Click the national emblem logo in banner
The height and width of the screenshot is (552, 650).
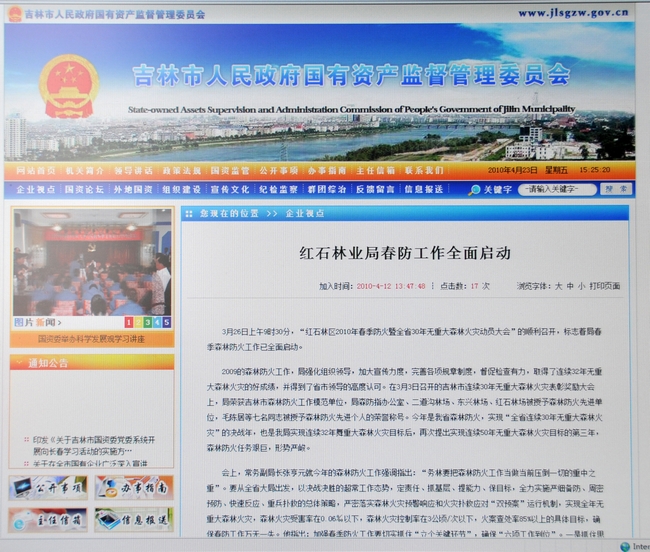point(69,86)
